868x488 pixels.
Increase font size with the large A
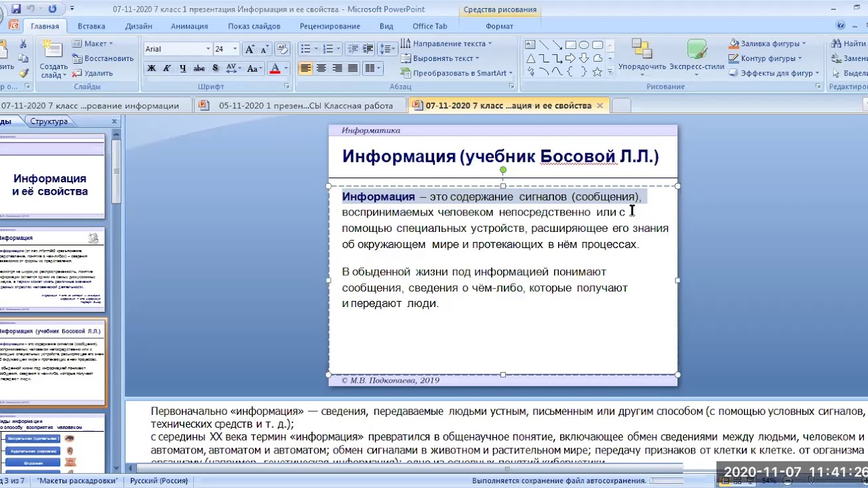[x=250, y=49]
